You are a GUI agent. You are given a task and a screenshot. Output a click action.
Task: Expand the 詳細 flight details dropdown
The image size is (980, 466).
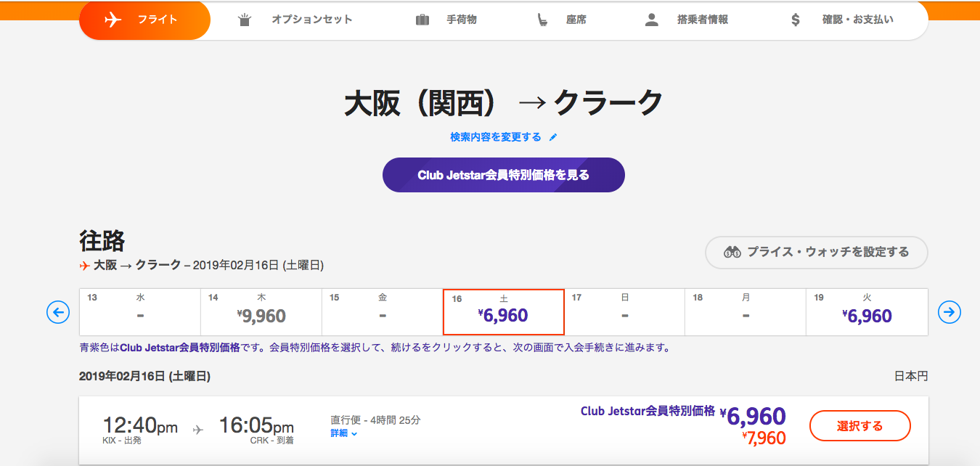pyautogui.click(x=344, y=433)
